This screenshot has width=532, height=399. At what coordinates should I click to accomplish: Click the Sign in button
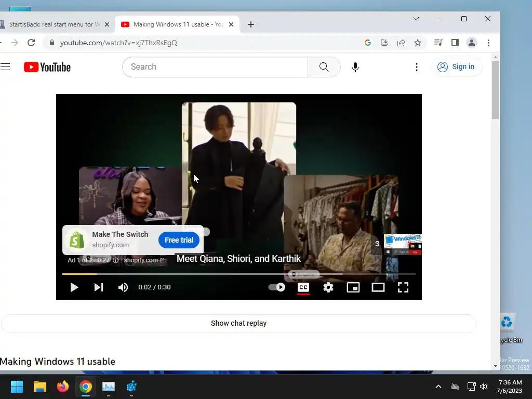[x=457, y=67]
